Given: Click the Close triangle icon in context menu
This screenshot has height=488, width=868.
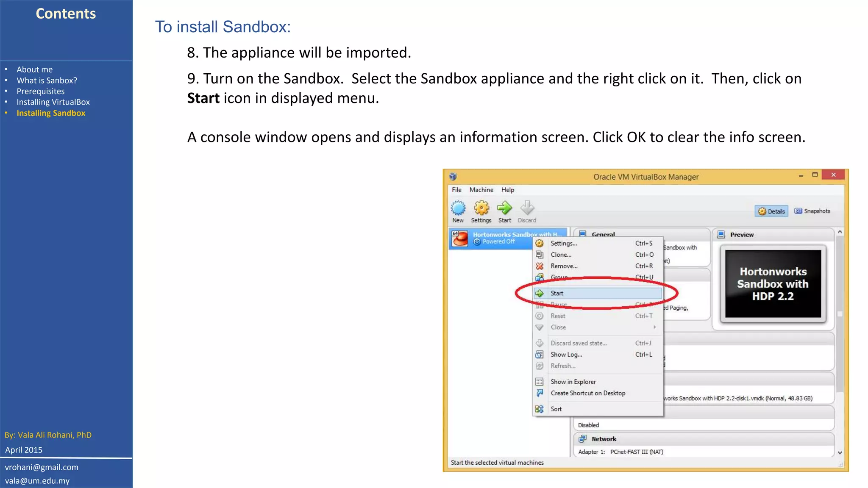Looking at the screenshot, I should (x=539, y=327).
